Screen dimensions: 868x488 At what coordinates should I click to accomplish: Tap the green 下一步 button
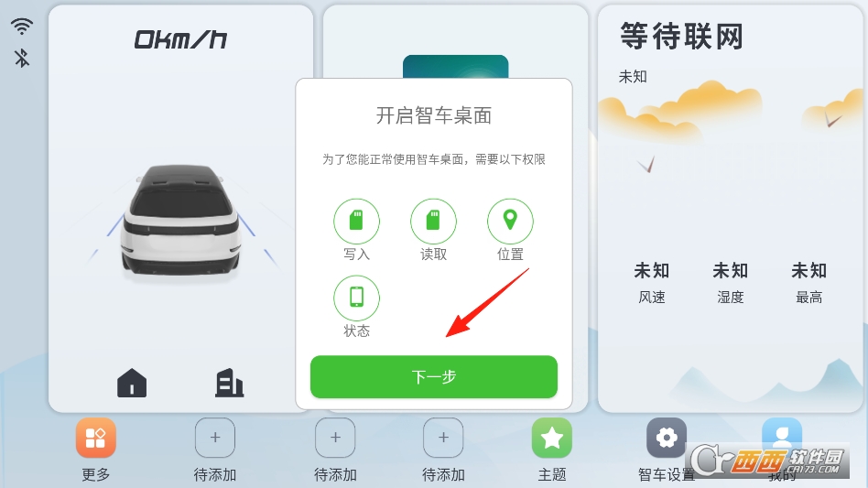[433, 377]
